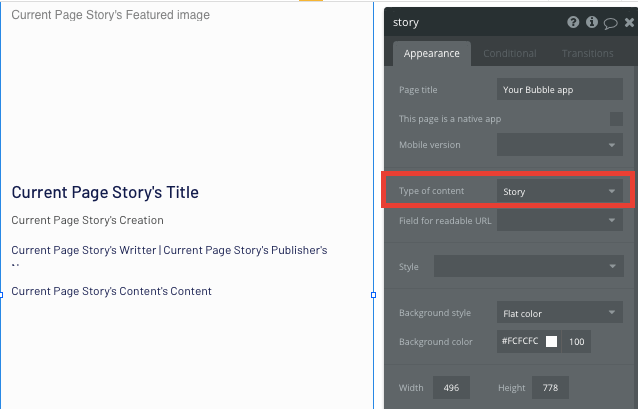Open the Type of content dropdown
This screenshot has height=409, width=638.
[x=559, y=191]
